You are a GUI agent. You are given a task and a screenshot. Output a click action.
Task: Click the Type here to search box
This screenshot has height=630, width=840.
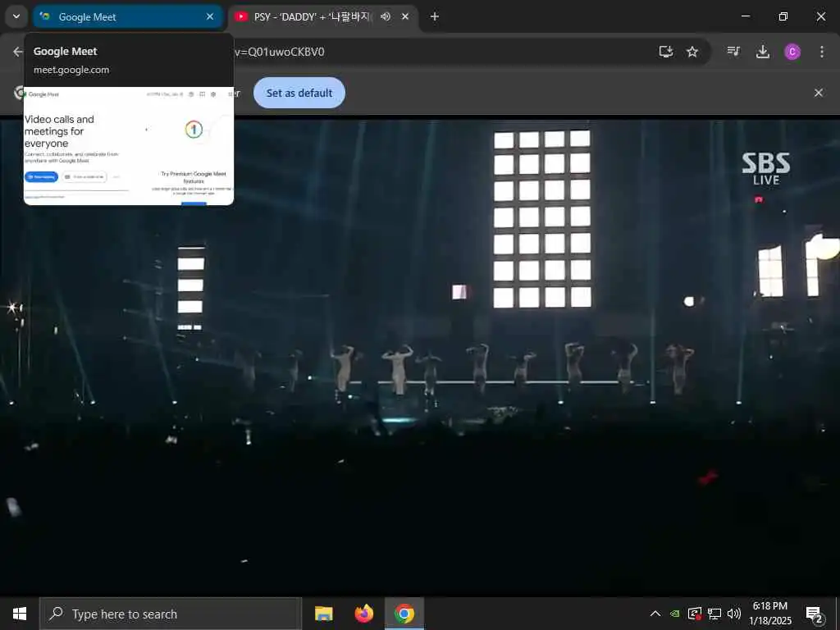pos(171,614)
